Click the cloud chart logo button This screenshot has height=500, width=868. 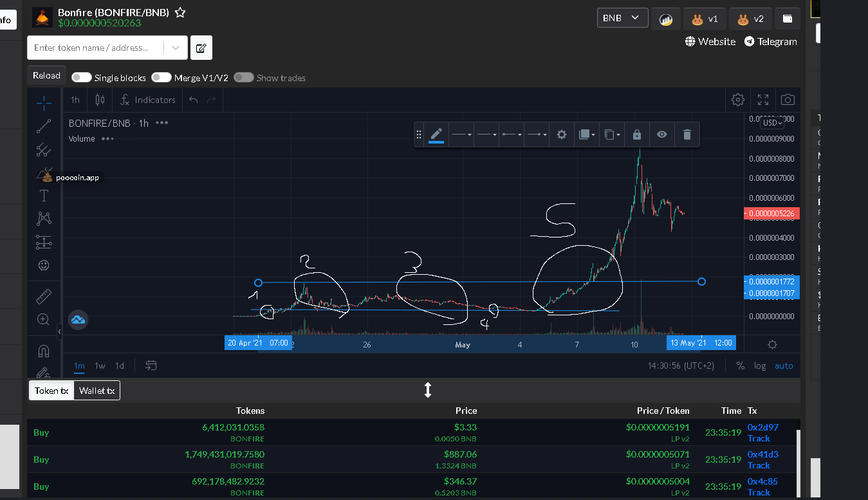tap(78, 320)
